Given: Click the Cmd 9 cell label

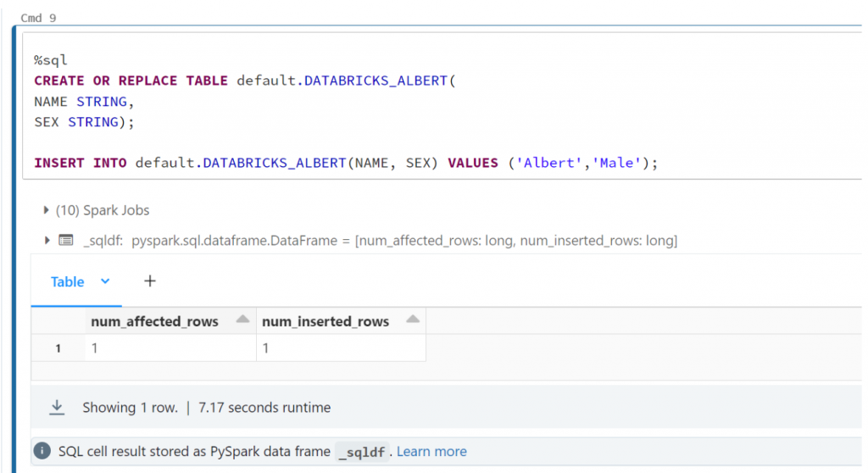Looking at the screenshot, I should pyautogui.click(x=38, y=18).
